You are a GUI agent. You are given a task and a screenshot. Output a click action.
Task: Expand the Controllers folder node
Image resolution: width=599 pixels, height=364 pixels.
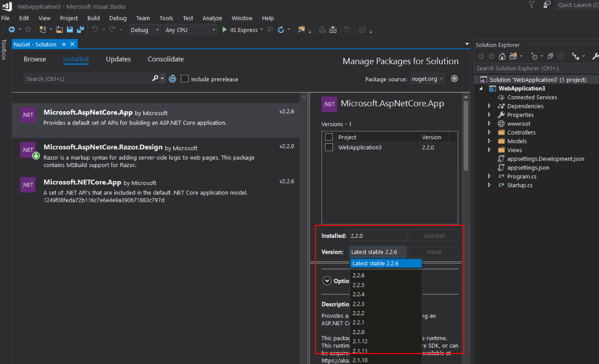coord(489,133)
